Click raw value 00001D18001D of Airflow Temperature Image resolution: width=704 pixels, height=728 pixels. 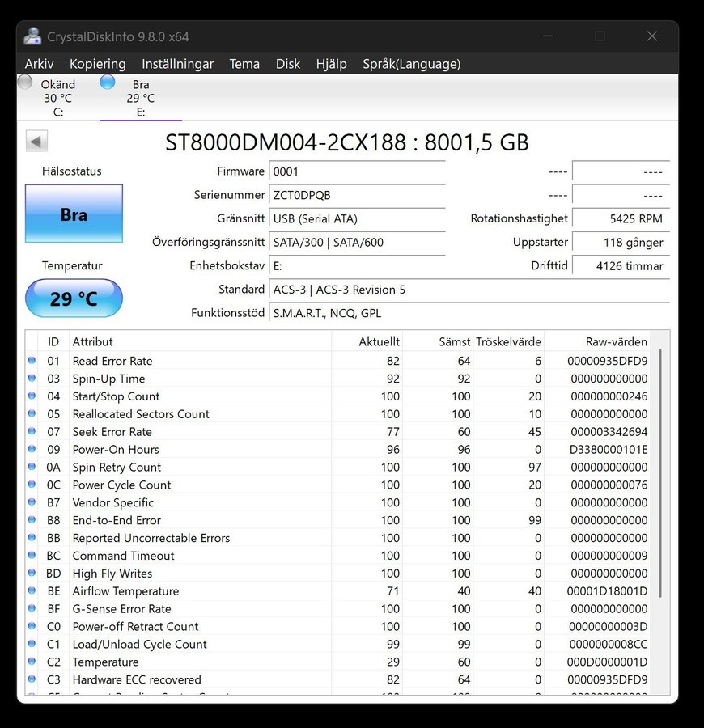607,591
